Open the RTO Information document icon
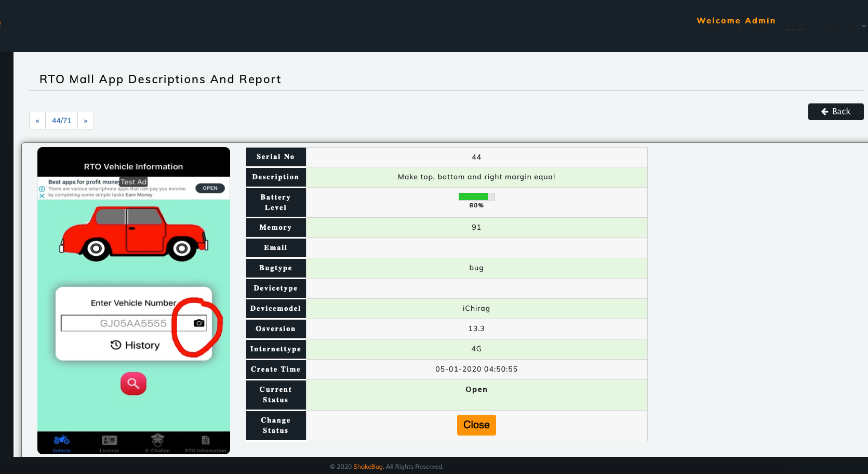 tap(205, 440)
